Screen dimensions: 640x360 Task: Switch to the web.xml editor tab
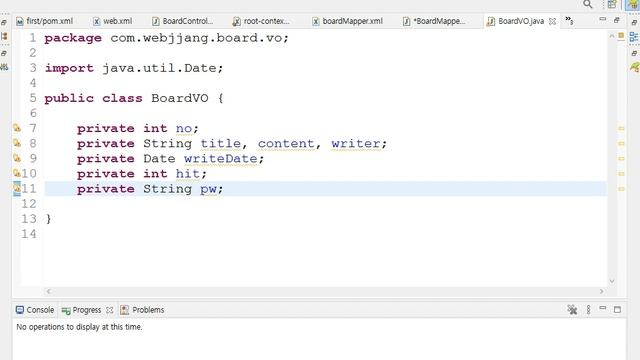[x=113, y=21]
